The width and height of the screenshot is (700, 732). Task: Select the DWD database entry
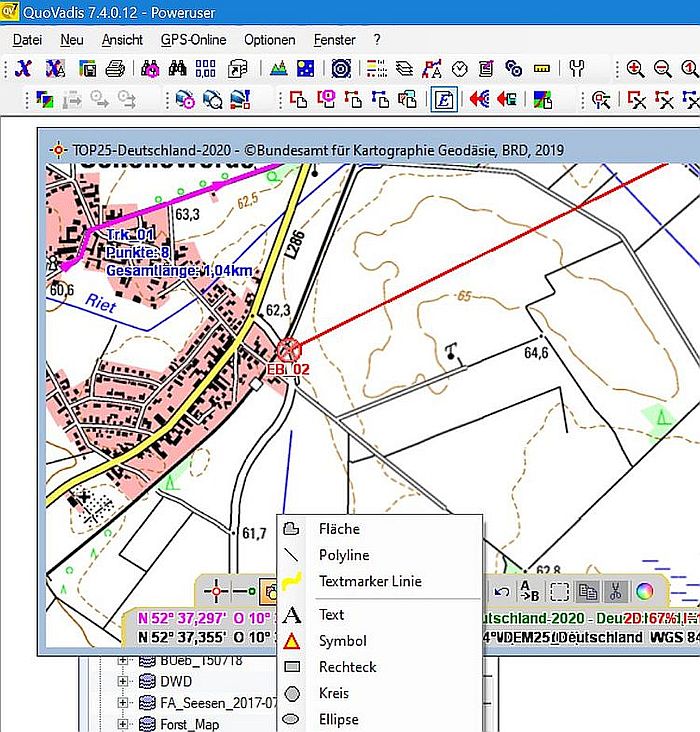click(x=176, y=682)
